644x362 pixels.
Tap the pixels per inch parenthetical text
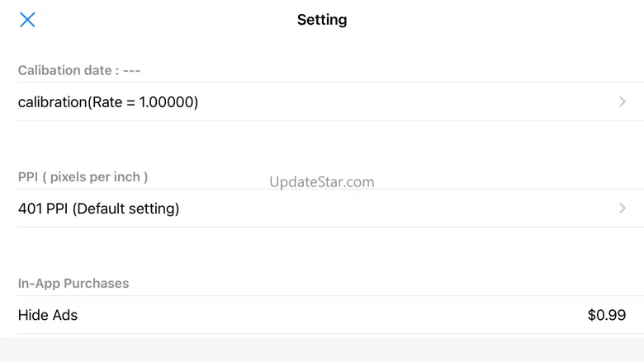[96, 177]
